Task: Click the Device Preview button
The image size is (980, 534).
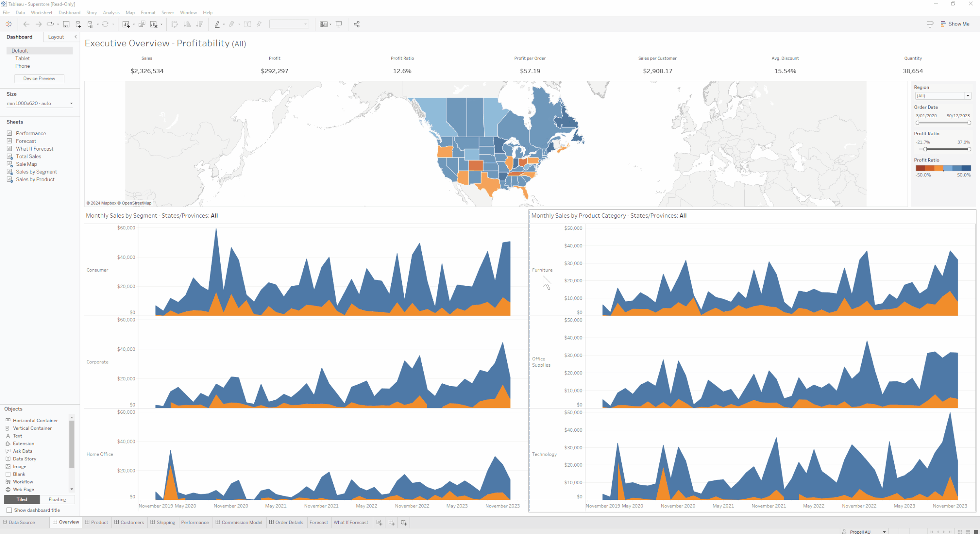Action: (x=39, y=78)
